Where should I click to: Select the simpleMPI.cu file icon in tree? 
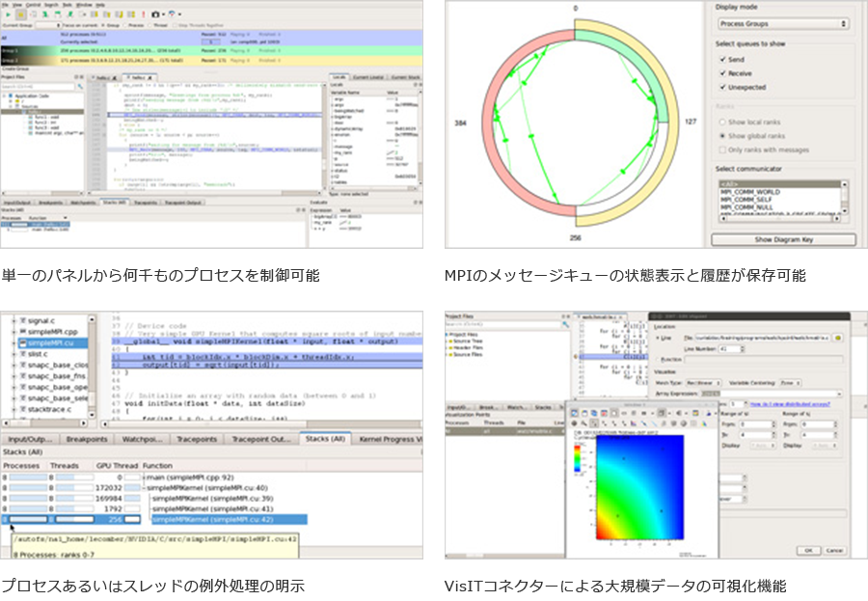click(23, 342)
